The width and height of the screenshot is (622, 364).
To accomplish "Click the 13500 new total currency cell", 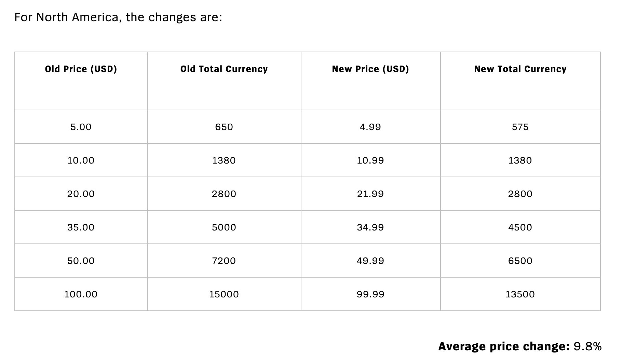I will 520,294.
